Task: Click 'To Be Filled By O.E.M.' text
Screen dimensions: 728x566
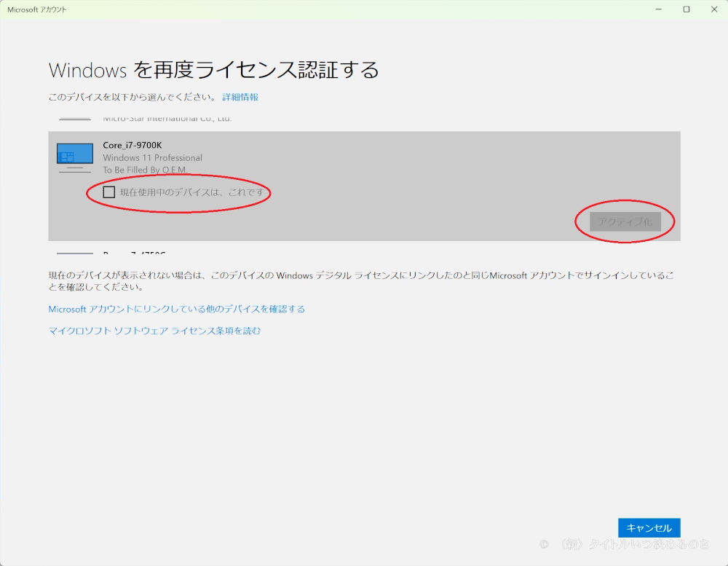Action: 145,170
